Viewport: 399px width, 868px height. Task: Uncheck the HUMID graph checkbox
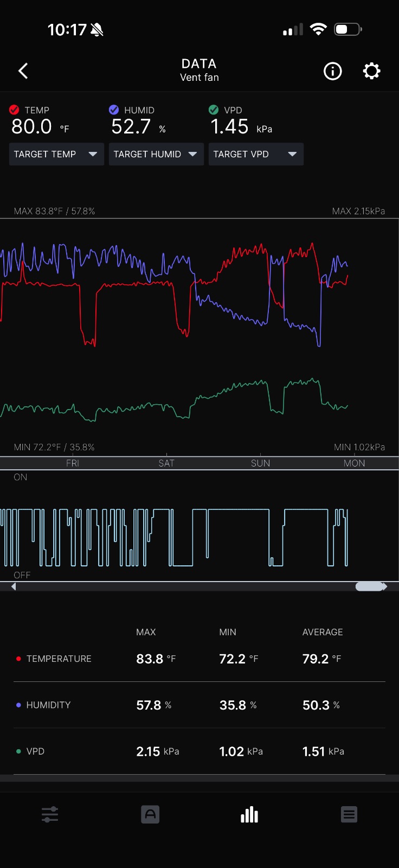pyautogui.click(x=114, y=110)
